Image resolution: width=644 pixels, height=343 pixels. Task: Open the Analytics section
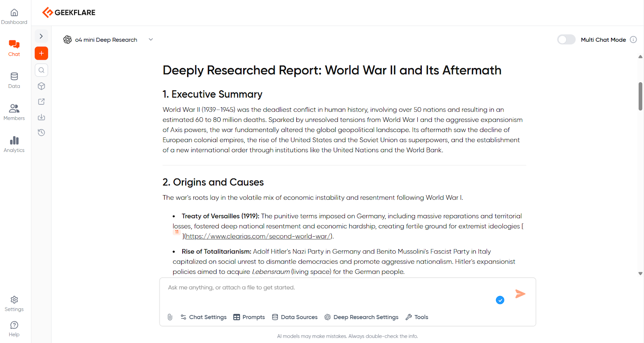(14, 144)
